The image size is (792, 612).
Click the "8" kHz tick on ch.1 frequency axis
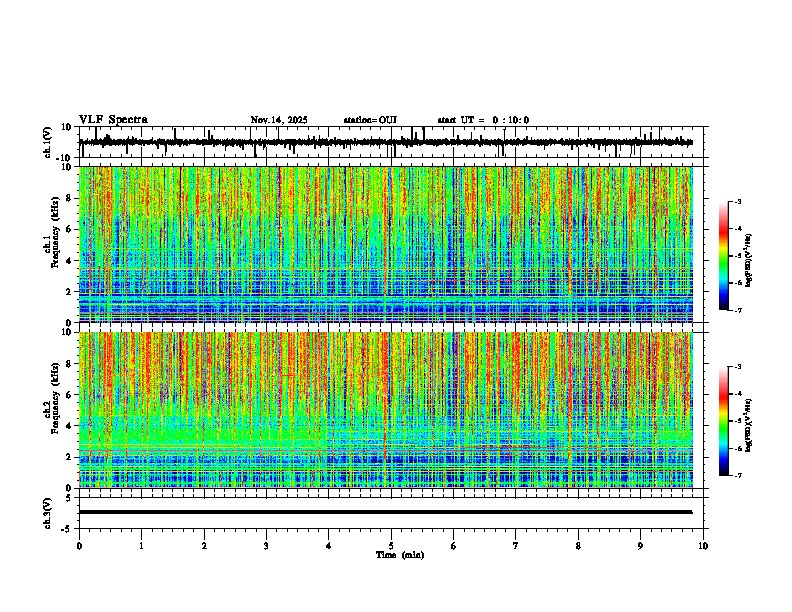[x=70, y=198]
